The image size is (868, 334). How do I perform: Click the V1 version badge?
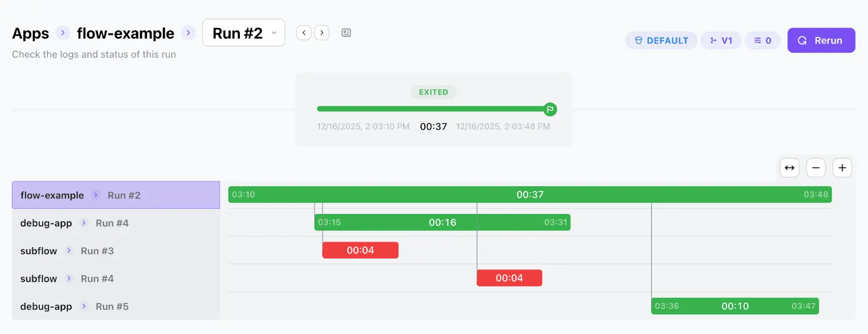(721, 40)
